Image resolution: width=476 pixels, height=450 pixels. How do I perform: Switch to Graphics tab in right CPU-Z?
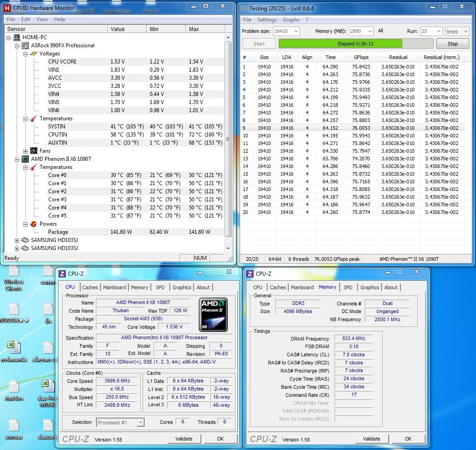[369, 287]
